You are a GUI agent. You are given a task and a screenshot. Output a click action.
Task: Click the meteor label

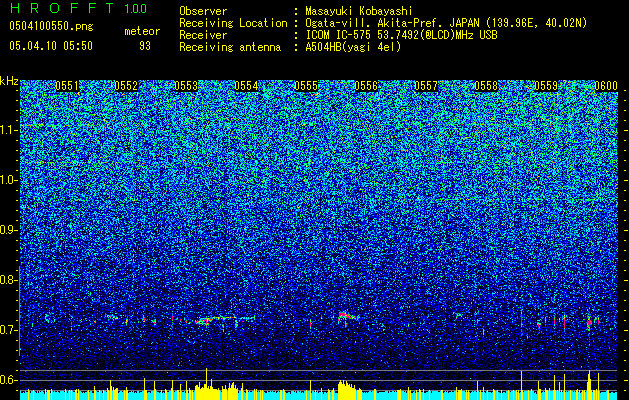point(142,31)
